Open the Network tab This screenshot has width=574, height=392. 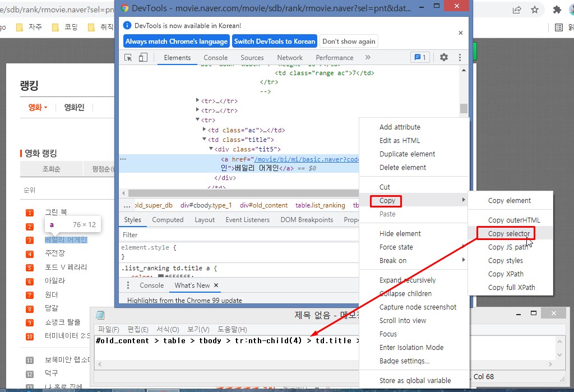290,58
